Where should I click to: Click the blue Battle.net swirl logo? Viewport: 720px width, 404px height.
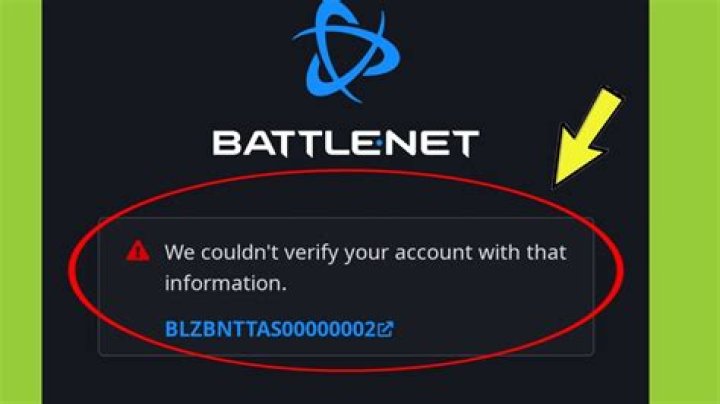pyautogui.click(x=346, y=50)
